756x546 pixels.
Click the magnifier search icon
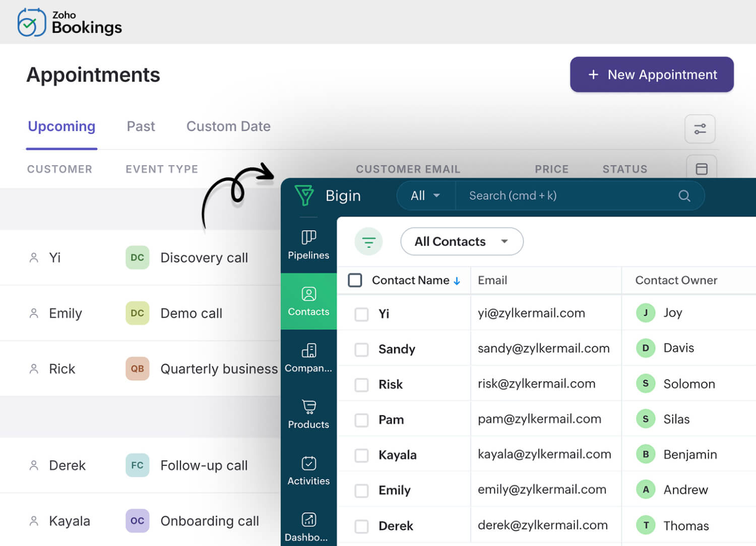(684, 195)
